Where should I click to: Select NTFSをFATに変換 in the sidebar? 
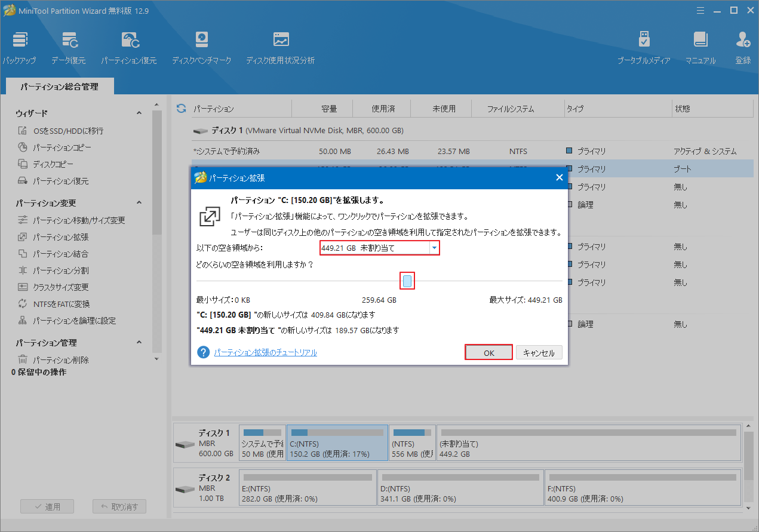click(x=54, y=304)
